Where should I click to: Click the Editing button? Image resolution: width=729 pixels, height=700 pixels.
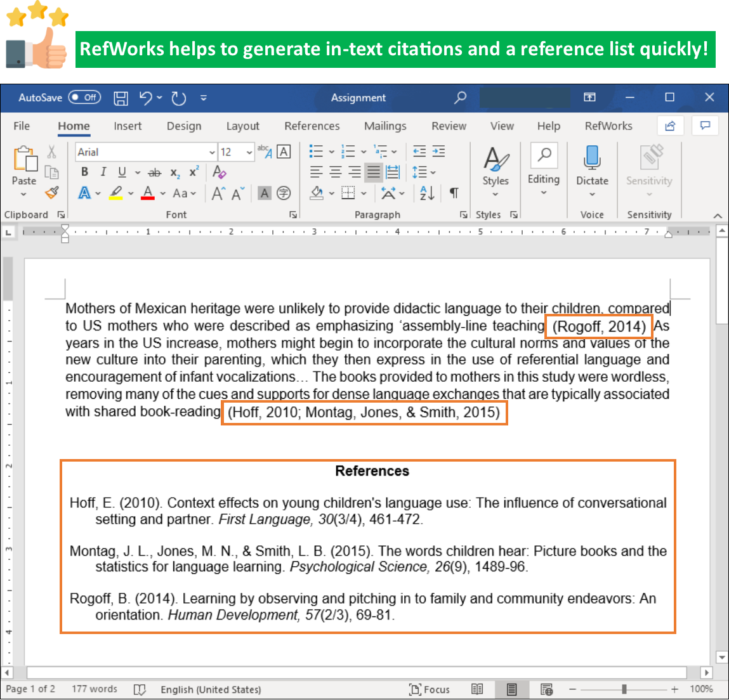pos(544,169)
